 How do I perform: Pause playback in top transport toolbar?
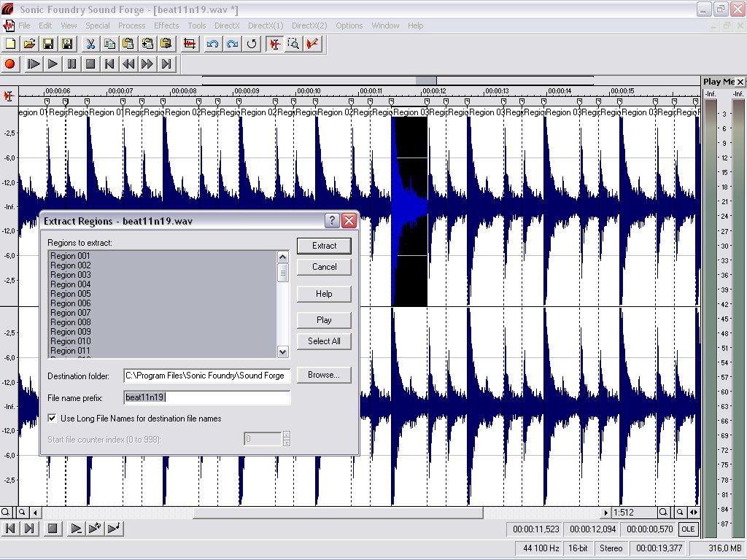point(71,64)
